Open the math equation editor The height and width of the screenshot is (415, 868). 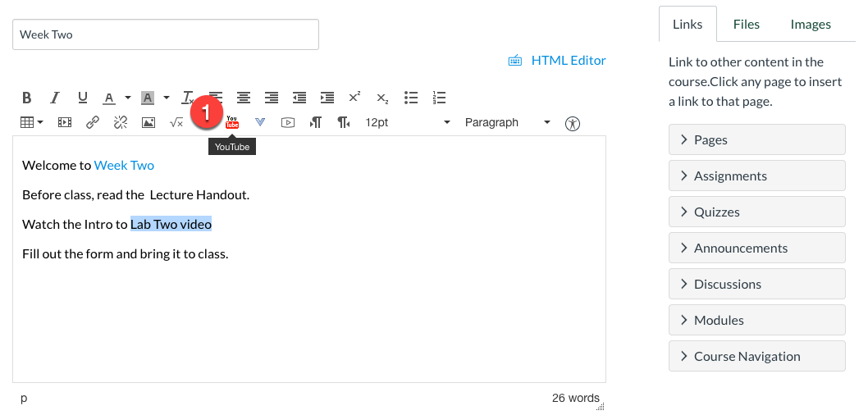click(176, 122)
